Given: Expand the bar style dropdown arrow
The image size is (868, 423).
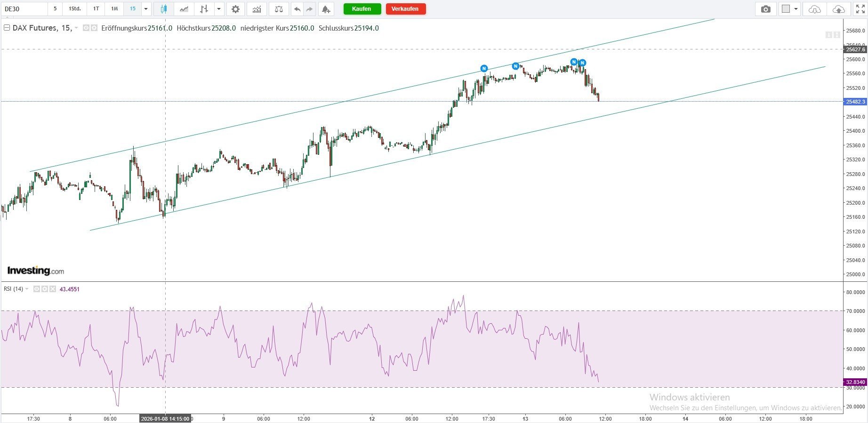Looking at the screenshot, I should pos(219,9).
